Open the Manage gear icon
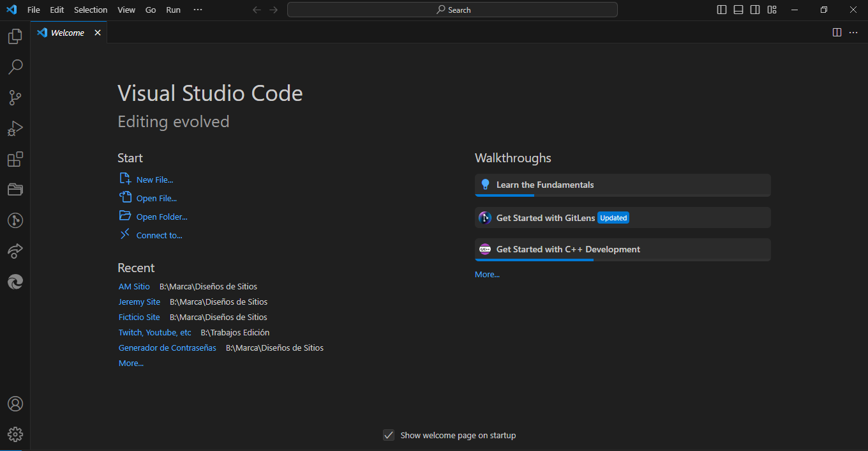 15,434
